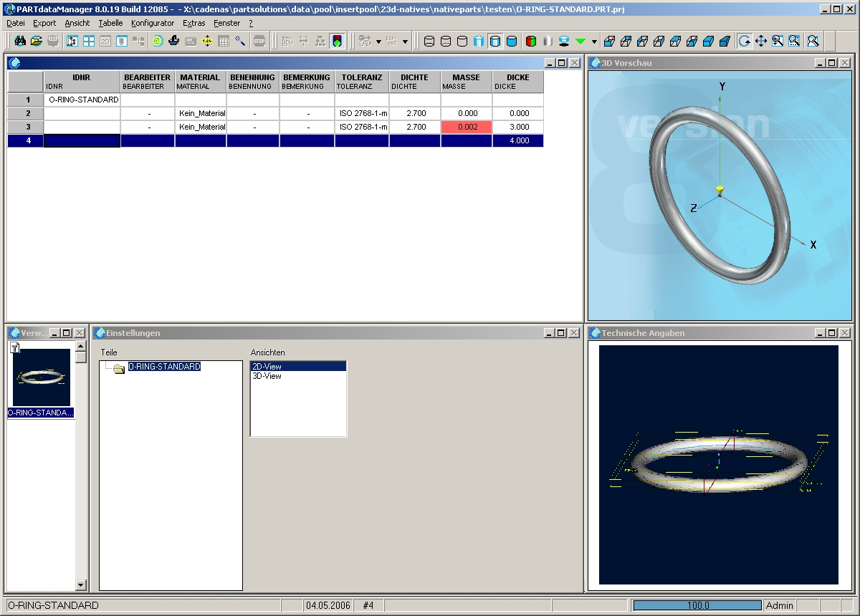
Task: Click the 4.000 thickness cell in row 4
Action: click(x=518, y=140)
